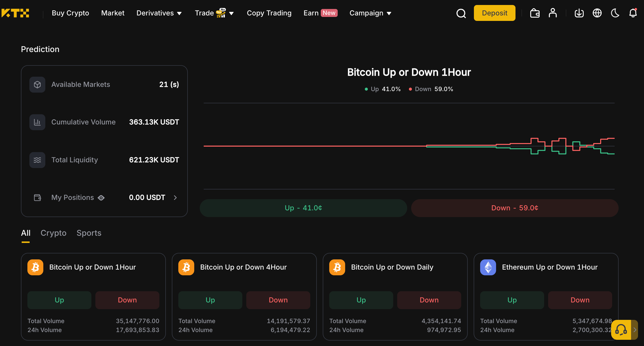This screenshot has height=346, width=644.
Task: Click the 363.13K USDT cumulative volume value
Action: (154, 122)
